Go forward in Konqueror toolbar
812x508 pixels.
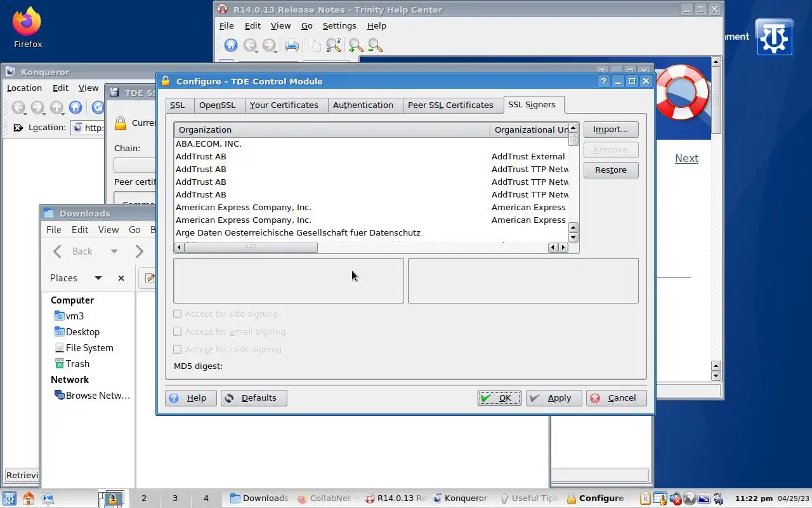pos(37,108)
